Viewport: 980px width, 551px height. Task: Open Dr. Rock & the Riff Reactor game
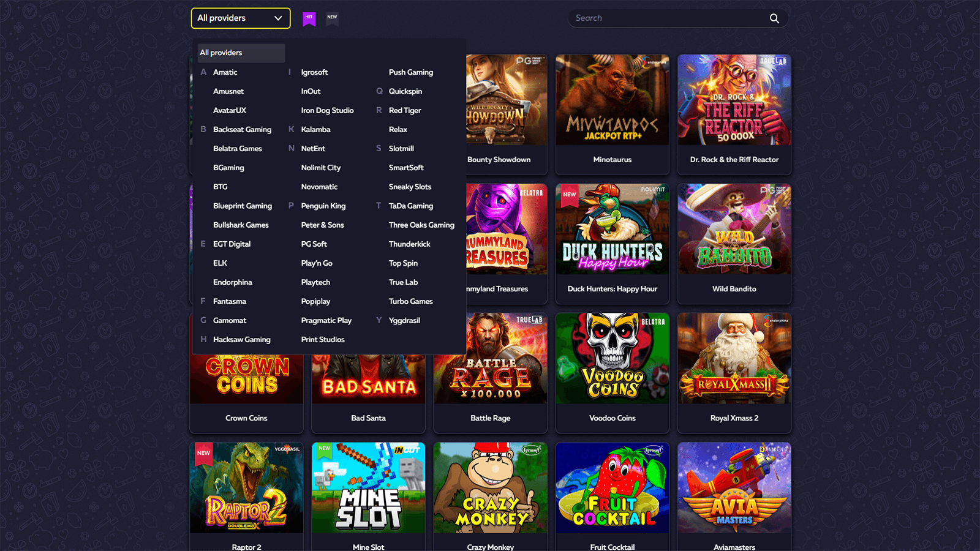734,100
